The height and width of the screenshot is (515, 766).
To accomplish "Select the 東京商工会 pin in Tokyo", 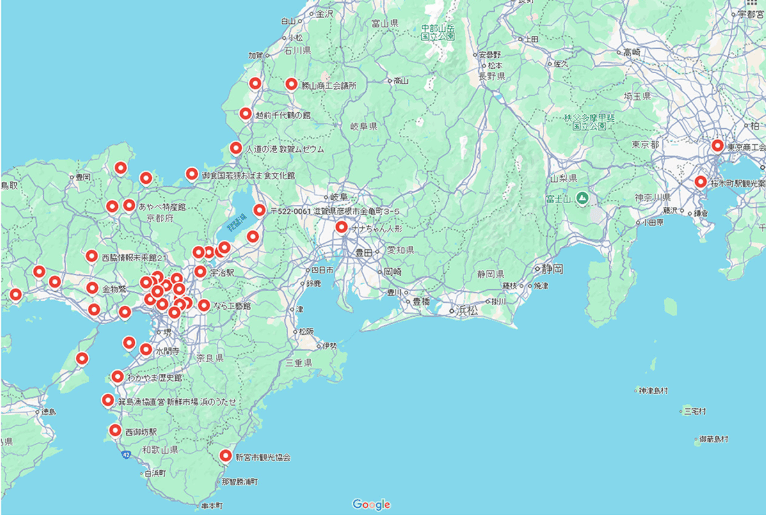I will (717, 145).
